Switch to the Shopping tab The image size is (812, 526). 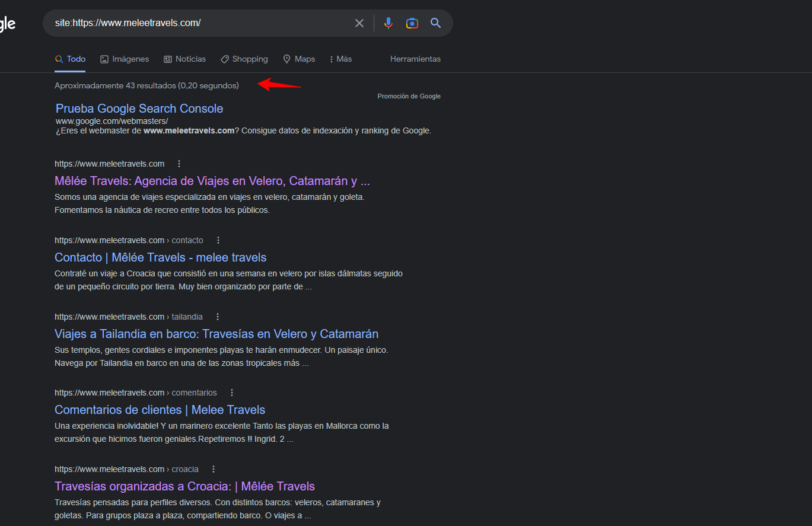pyautogui.click(x=244, y=59)
